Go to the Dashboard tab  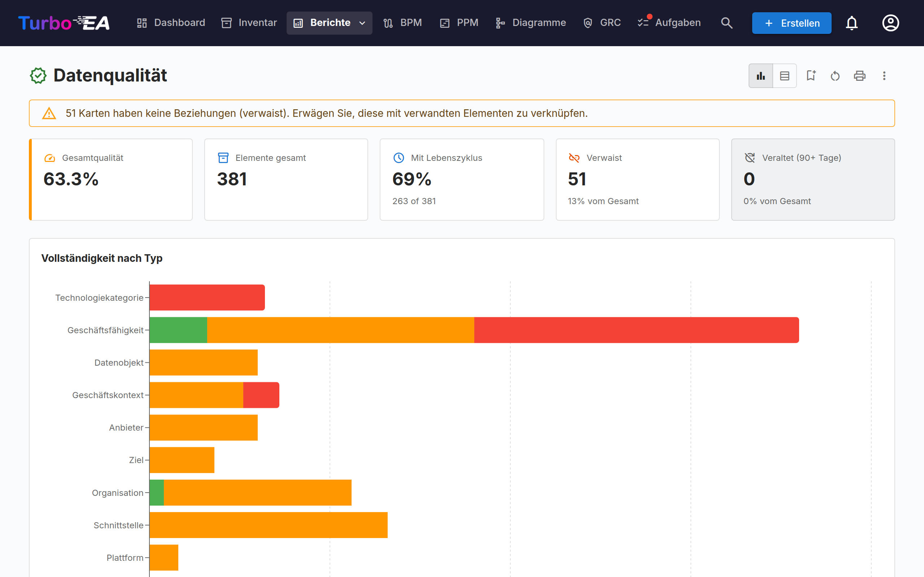tap(171, 23)
